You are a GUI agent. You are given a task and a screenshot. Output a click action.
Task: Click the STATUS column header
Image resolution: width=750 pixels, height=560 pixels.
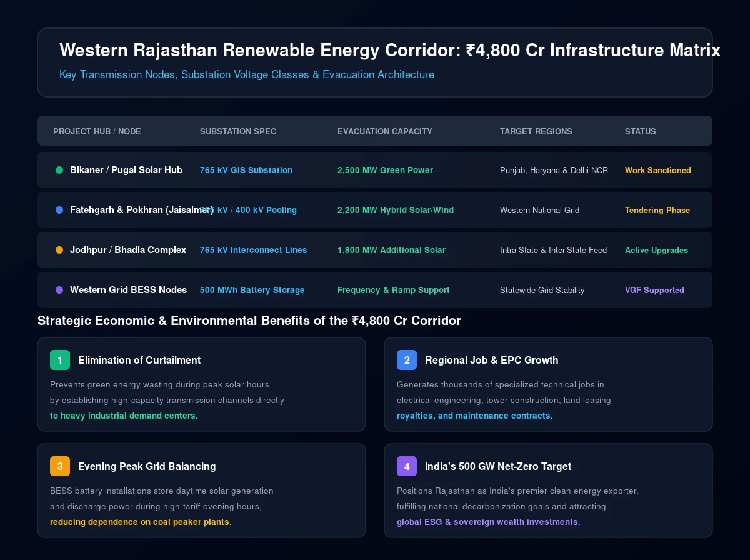641,131
